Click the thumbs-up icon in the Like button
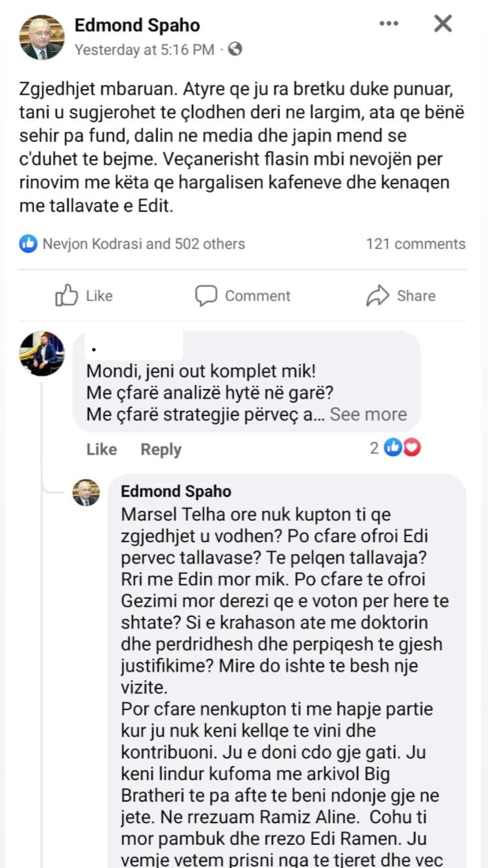Image resolution: width=488 pixels, height=868 pixels. click(x=66, y=295)
